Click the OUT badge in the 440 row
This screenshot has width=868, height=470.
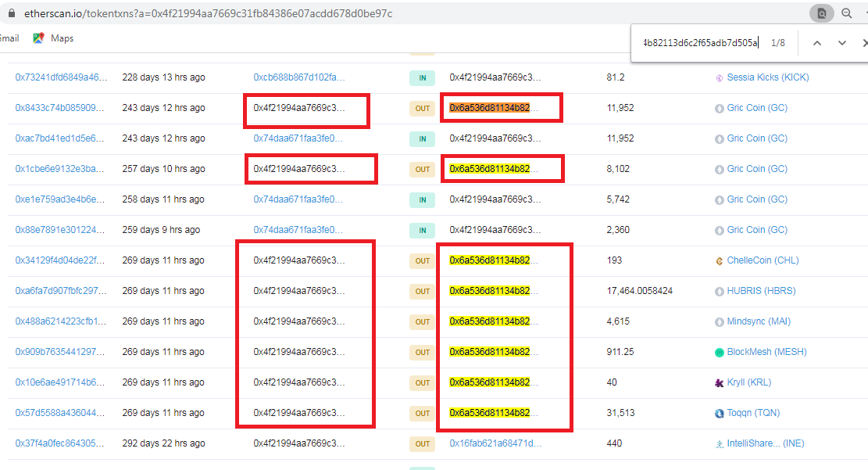[423, 443]
